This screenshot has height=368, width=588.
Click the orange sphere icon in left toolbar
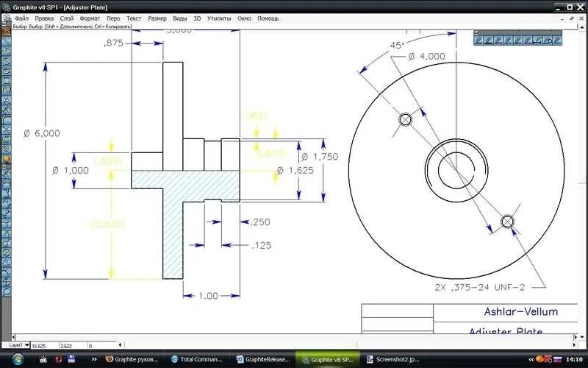pyautogui.click(x=7, y=159)
